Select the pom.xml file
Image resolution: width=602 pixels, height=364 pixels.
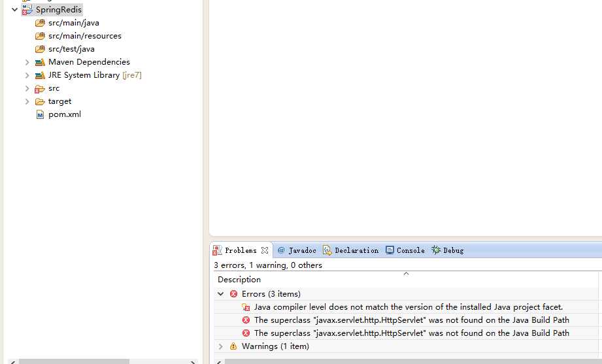coord(65,114)
